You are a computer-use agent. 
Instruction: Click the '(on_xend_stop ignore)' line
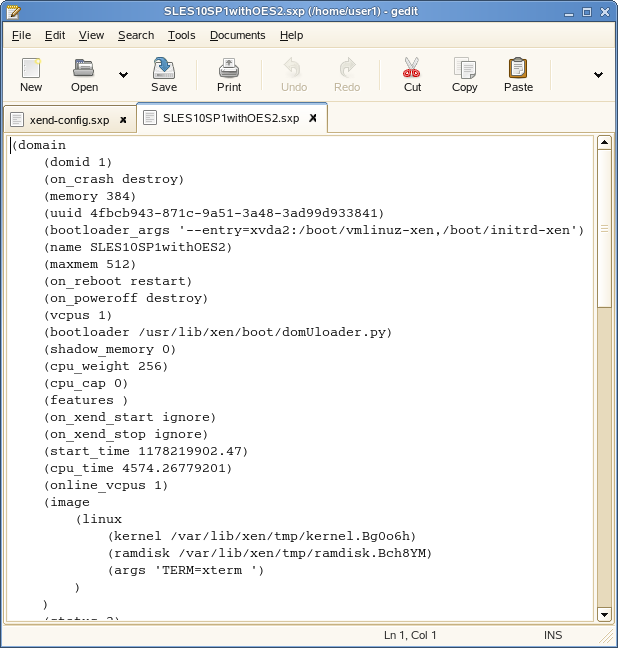click(126, 434)
